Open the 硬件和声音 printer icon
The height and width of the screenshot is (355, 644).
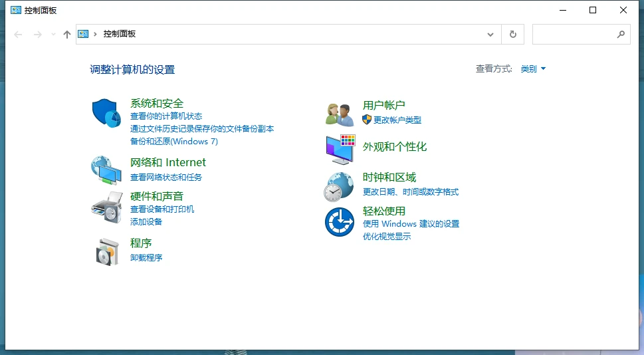107,207
